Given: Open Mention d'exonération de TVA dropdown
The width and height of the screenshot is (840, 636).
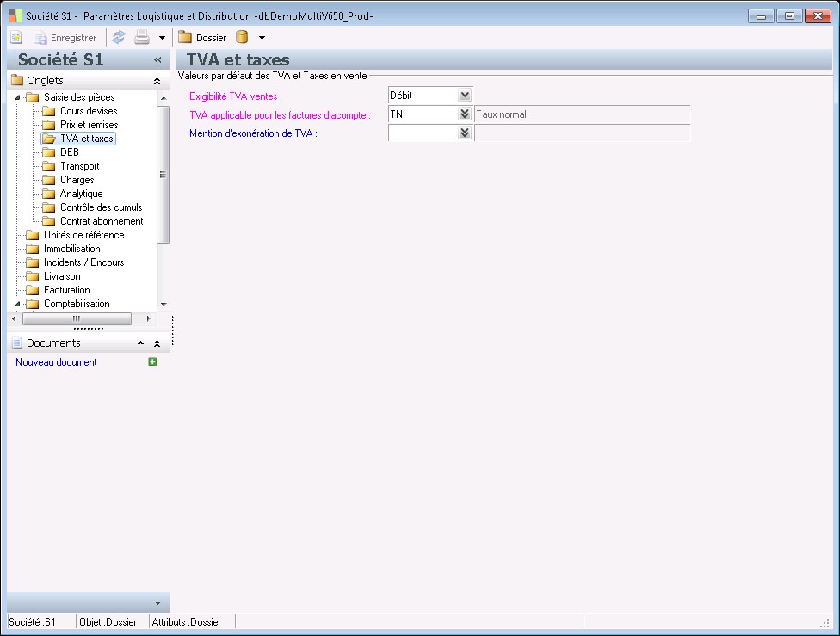Looking at the screenshot, I should click(x=465, y=133).
